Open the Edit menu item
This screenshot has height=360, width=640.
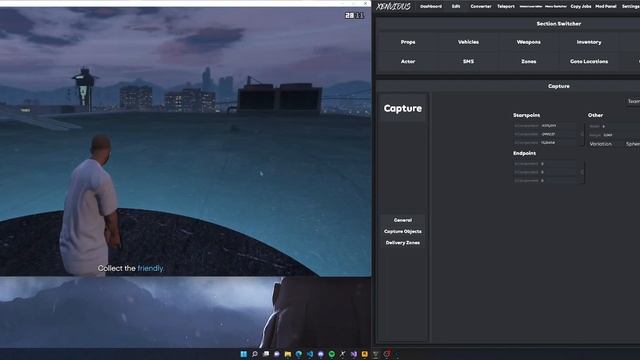[x=456, y=7]
